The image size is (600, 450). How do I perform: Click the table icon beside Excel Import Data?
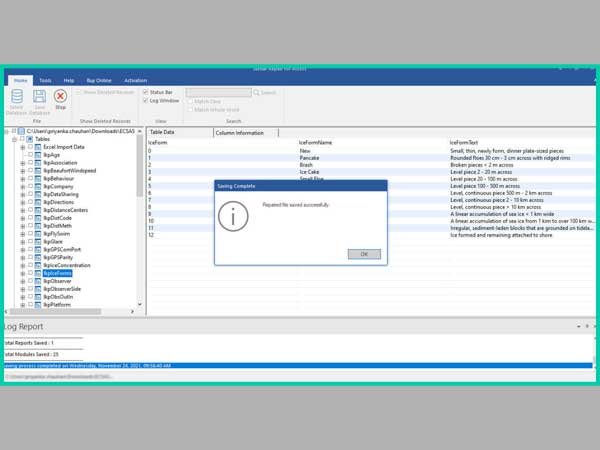tap(38, 147)
